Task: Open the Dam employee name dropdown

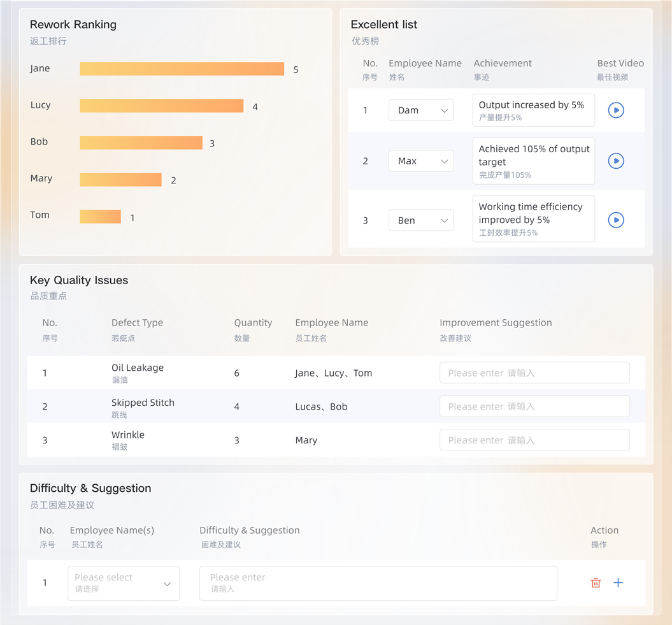Action: coord(421,110)
